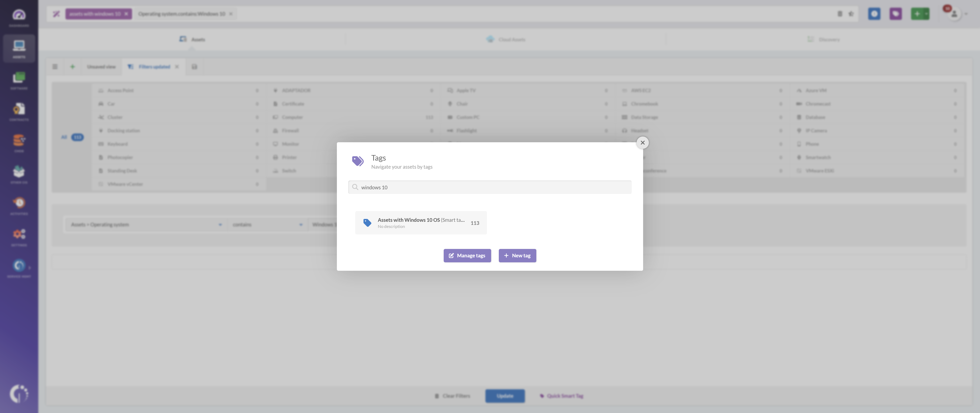Click the New tag button
Image resolution: width=980 pixels, height=413 pixels.
517,256
